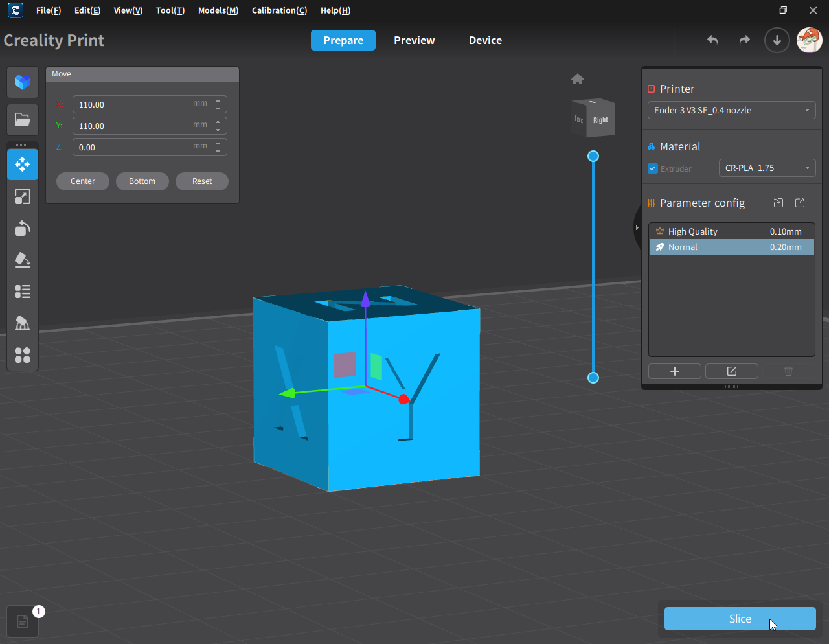Open the Models menu

click(218, 10)
